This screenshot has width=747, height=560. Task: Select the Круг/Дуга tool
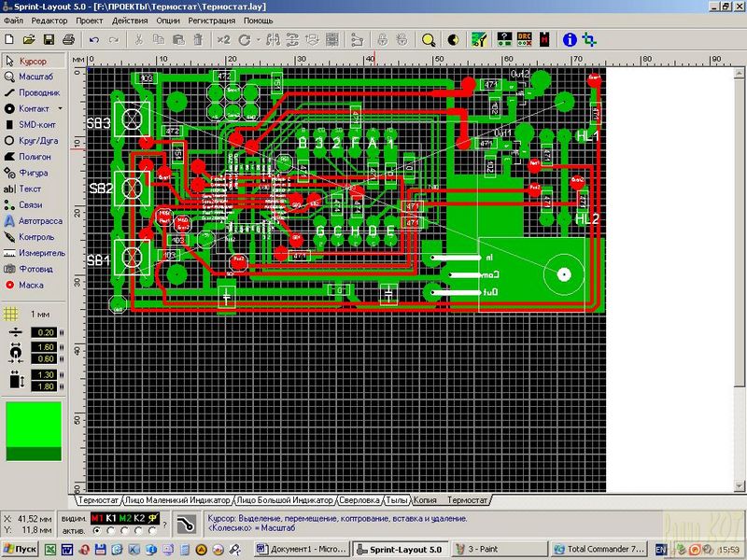pyautogui.click(x=34, y=141)
